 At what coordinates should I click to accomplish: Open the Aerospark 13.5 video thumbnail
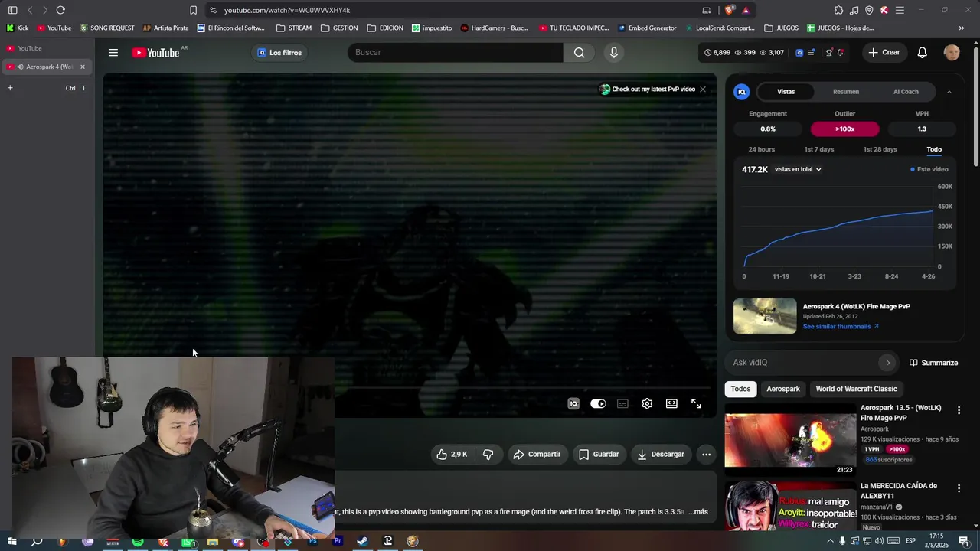(x=790, y=440)
